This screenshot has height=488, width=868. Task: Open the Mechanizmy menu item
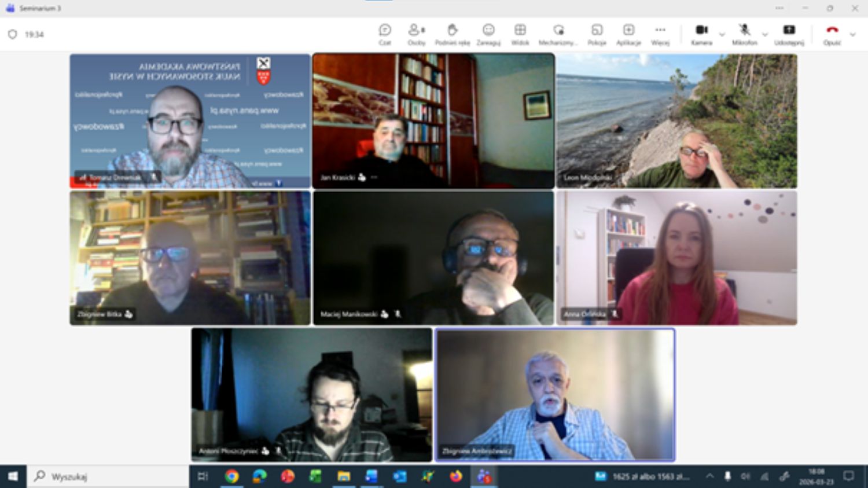(x=558, y=34)
